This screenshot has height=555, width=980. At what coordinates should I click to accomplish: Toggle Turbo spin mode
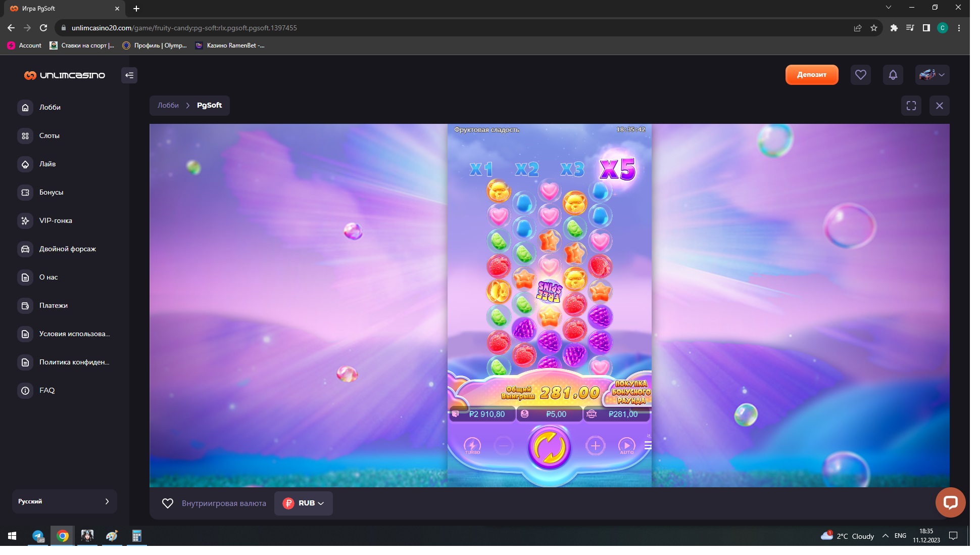pyautogui.click(x=472, y=446)
